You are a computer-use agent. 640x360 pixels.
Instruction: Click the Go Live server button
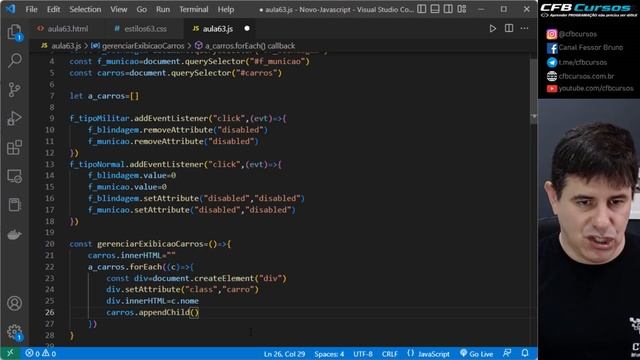coord(476,353)
